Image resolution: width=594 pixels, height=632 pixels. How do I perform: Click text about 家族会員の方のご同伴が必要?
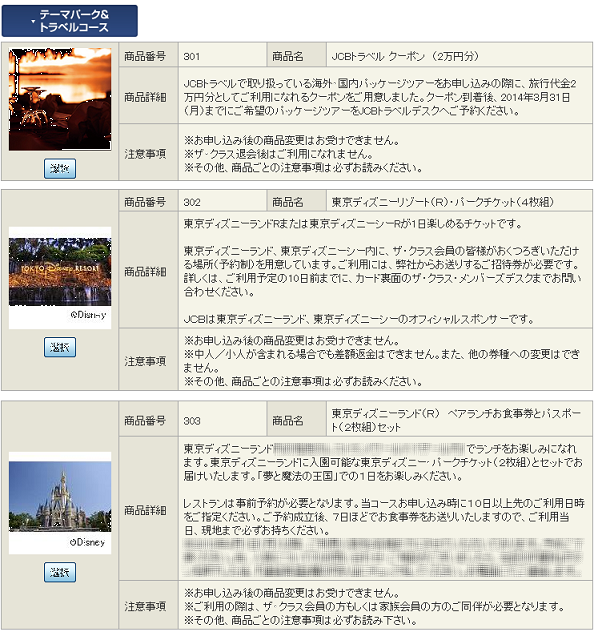(x=374, y=606)
